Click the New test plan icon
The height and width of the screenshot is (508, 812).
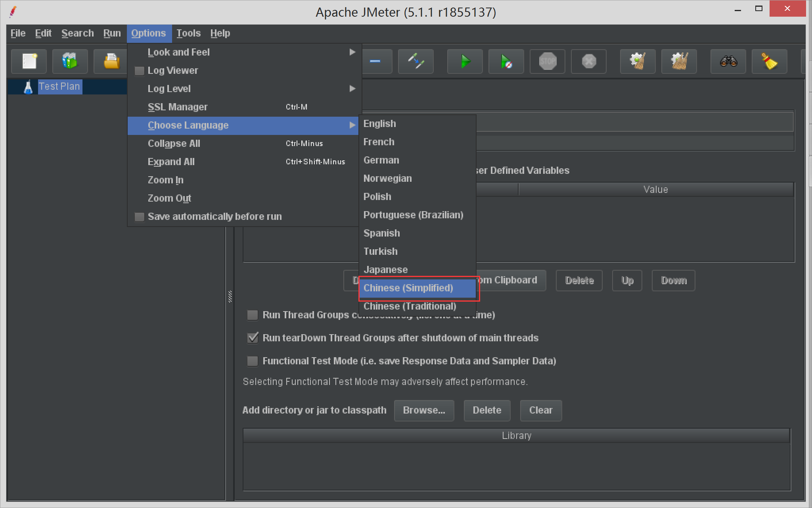[x=29, y=62]
